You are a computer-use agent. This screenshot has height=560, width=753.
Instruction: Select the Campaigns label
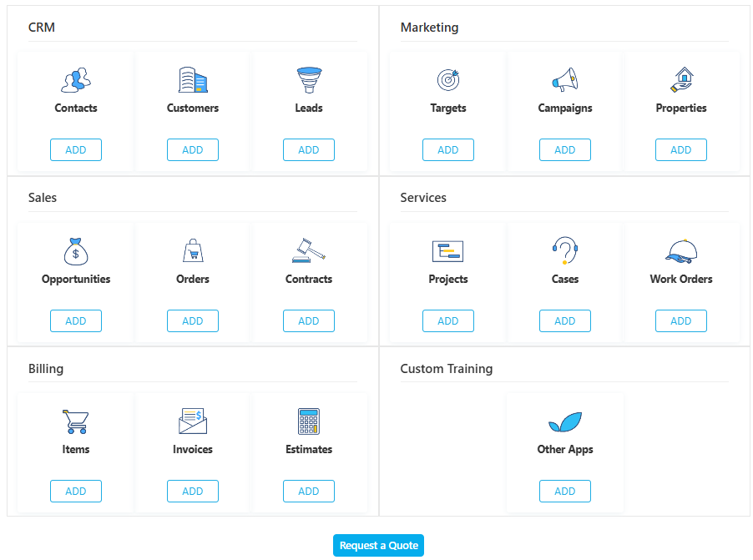(564, 108)
